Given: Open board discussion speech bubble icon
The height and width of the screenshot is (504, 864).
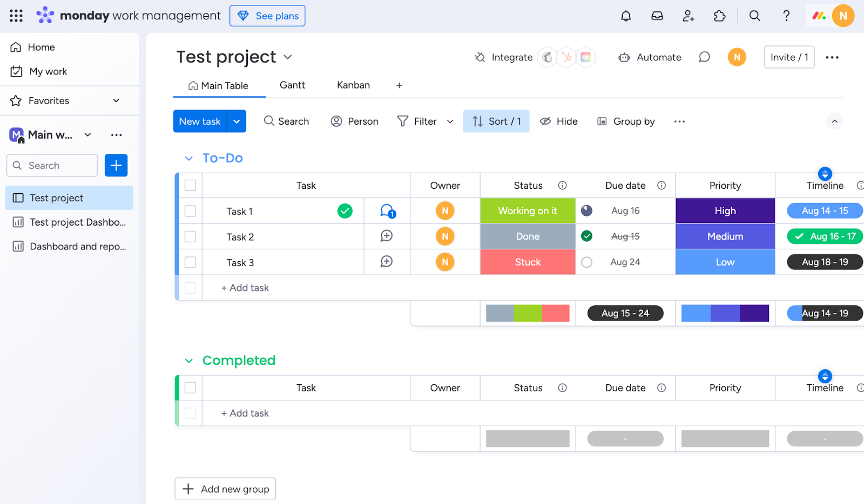Looking at the screenshot, I should [704, 57].
